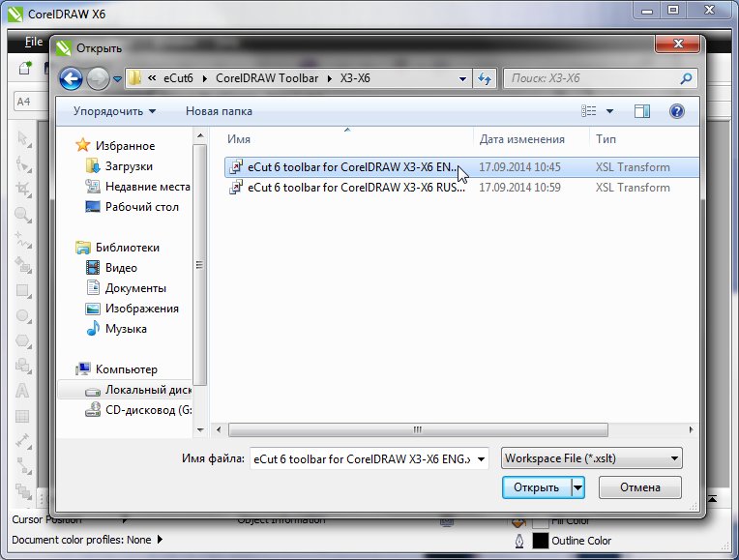Toggle the preview pane icon
The width and height of the screenshot is (739, 560).
point(641,111)
